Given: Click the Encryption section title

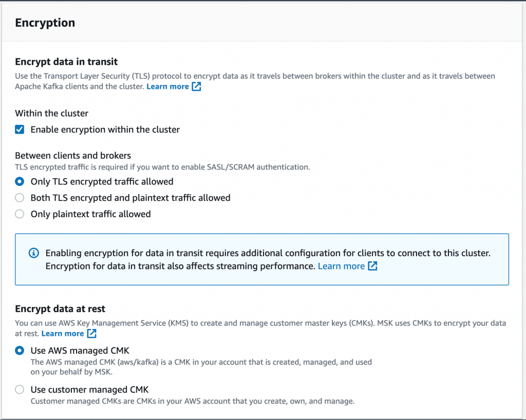Looking at the screenshot, I should [x=45, y=23].
